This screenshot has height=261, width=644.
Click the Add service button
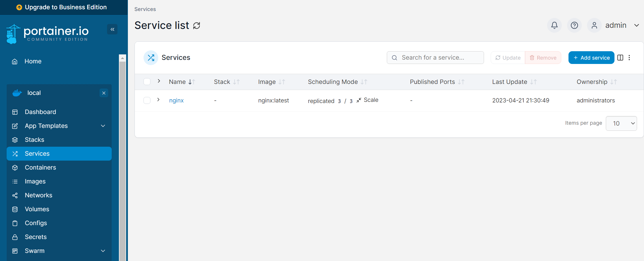coord(591,58)
